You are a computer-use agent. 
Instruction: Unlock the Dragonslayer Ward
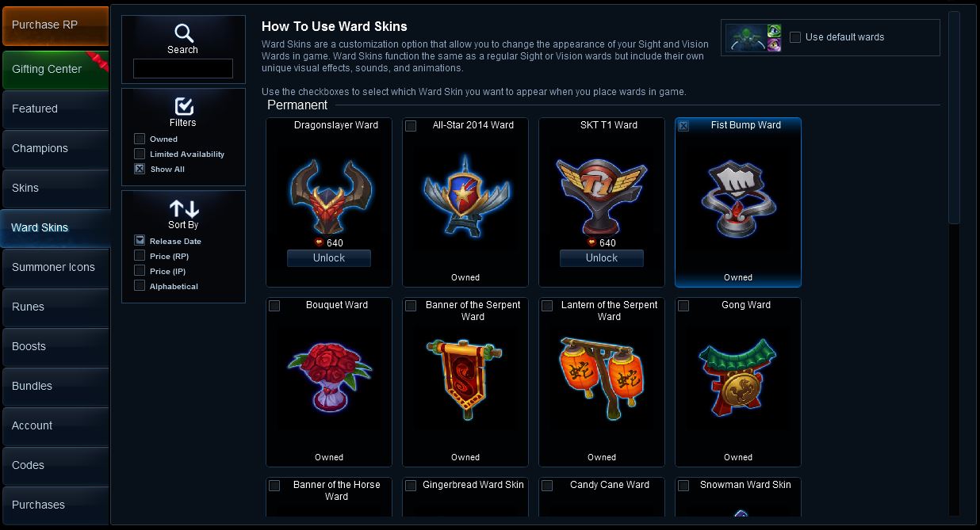pos(329,258)
